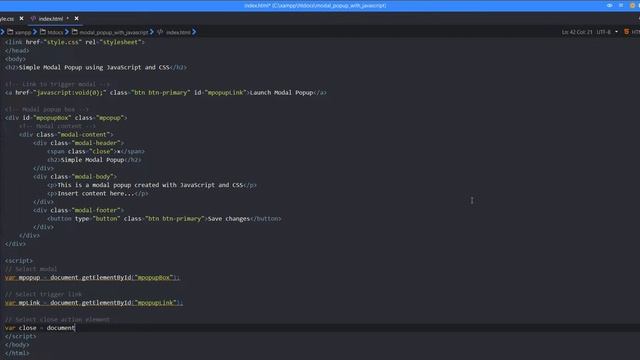Click 'Simple Modal Popup using JavaScript and CSS' heading

coord(94,67)
